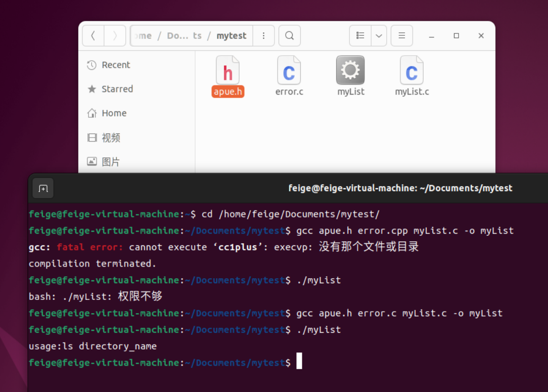
Task: Click the 图片 picture icon in sidebar
Action: 92,161
